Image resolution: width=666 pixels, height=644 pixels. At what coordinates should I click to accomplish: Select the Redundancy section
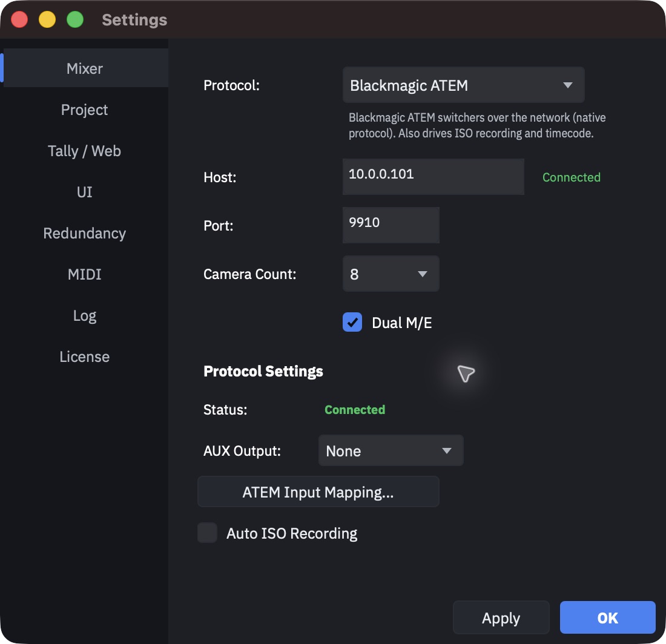[85, 233]
